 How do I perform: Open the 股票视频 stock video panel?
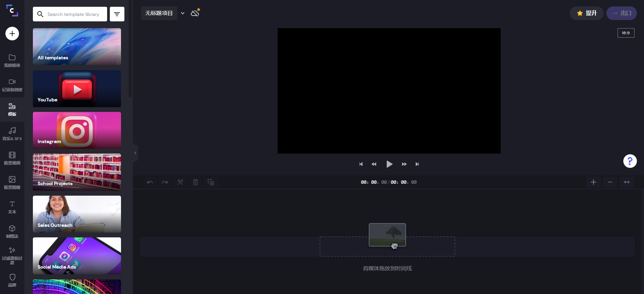tap(12, 158)
